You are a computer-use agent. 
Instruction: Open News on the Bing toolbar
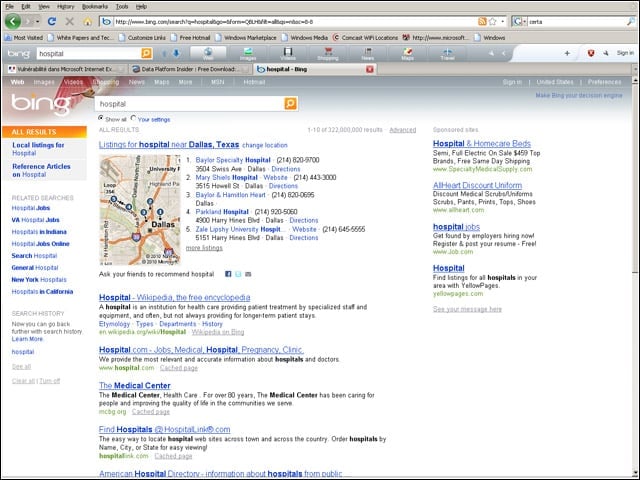pos(368,53)
